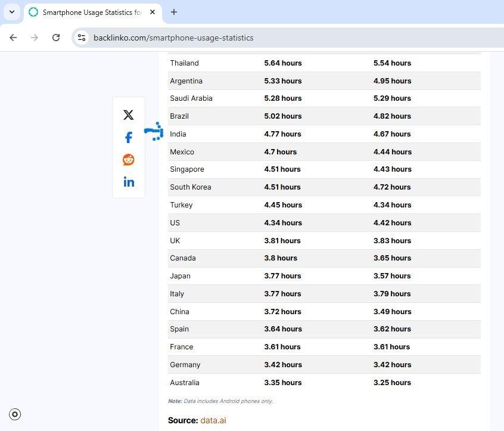This screenshot has width=504, height=431.
Task: Select South Korea 4.51 hours cell
Action: [x=282, y=187]
